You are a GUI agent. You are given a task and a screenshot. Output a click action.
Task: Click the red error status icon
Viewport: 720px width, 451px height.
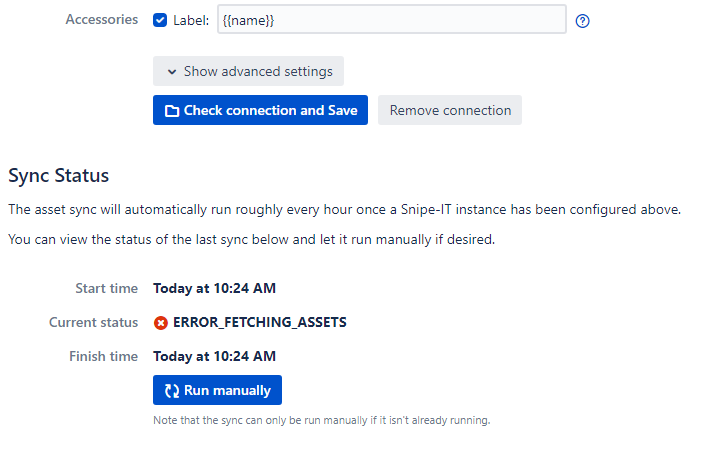click(x=161, y=323)
